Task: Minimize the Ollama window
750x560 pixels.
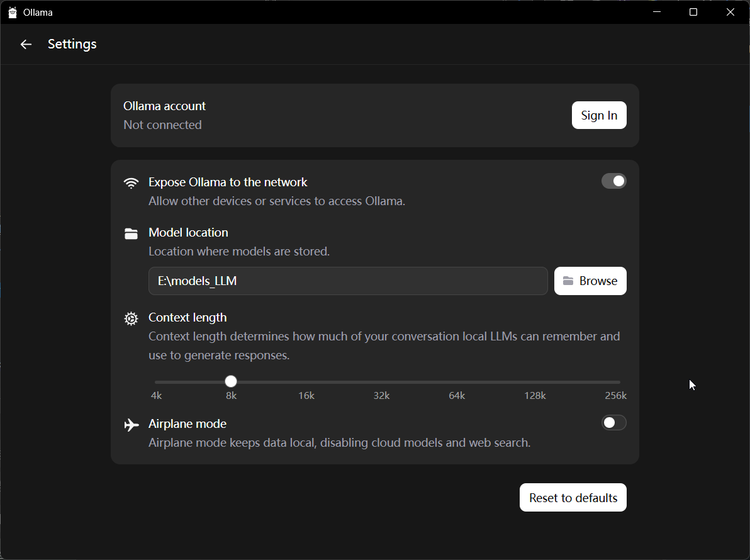Action: tap(656, 12)
